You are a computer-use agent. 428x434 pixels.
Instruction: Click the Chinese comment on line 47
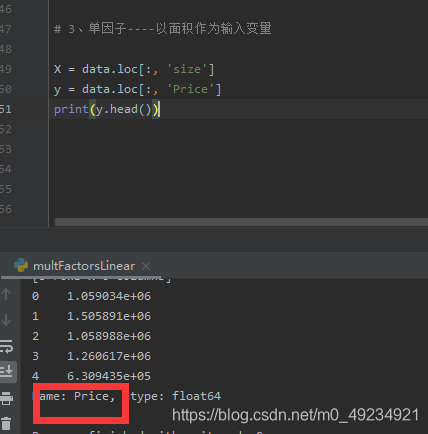(x=163, y=29)
